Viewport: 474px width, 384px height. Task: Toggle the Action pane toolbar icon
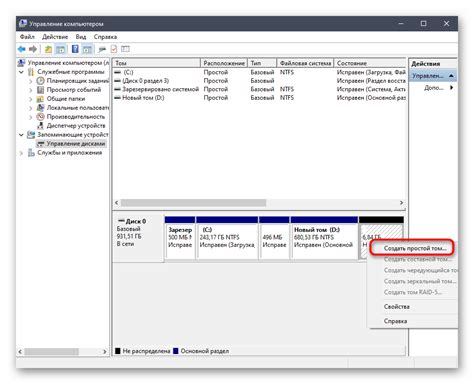[87, 49]
